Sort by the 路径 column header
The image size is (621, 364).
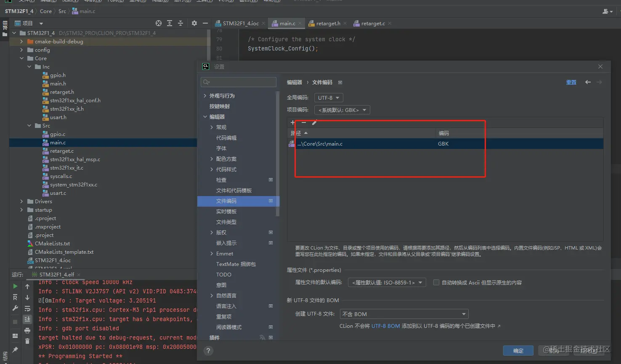coord(361,133)
